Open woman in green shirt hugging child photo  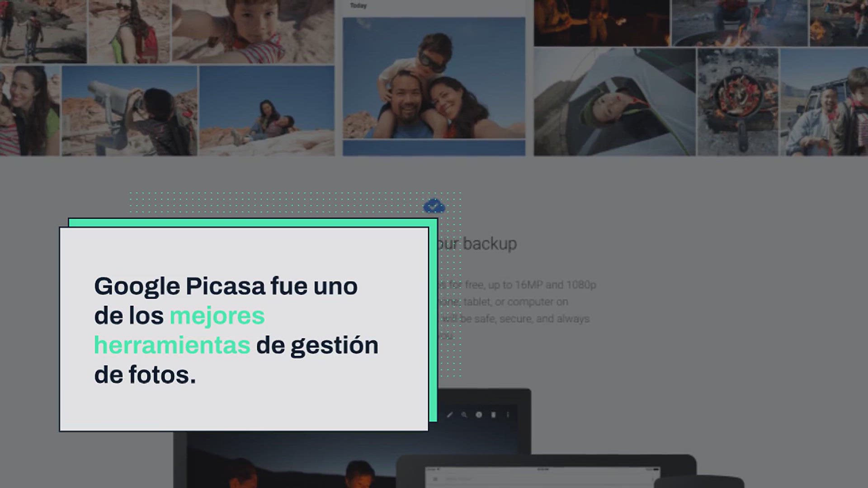(29, 111)
